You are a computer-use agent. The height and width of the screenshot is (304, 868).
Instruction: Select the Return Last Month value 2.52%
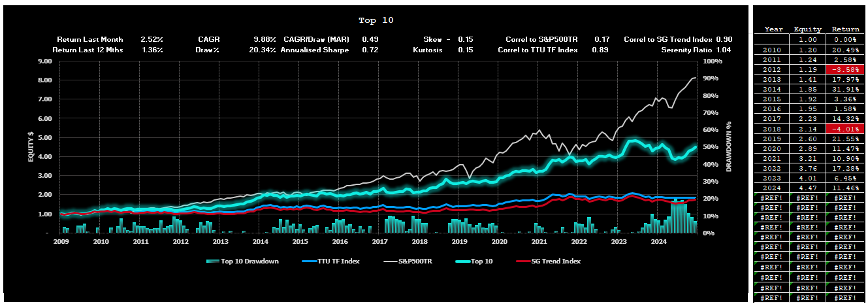(152, 39)
